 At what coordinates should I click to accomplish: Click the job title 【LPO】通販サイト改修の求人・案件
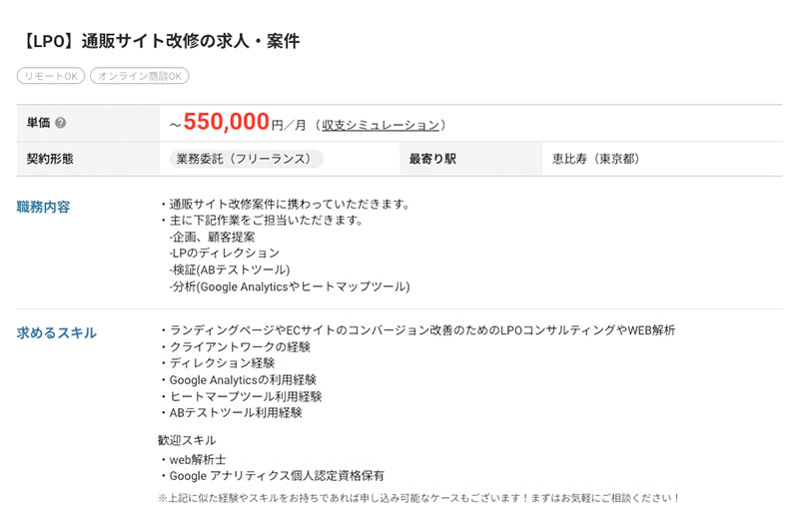[x=158, y=41]
